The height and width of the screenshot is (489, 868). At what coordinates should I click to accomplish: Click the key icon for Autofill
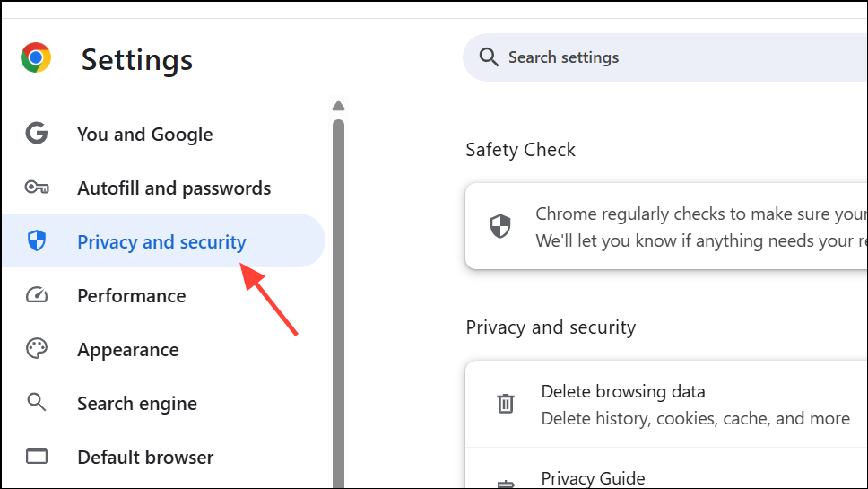37,188
